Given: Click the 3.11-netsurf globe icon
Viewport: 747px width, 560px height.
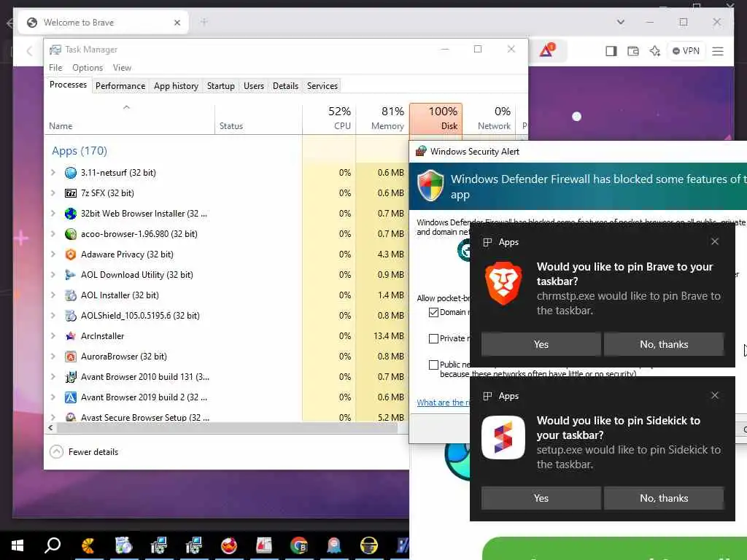Looking at the screenshot, I should point(71,173).
